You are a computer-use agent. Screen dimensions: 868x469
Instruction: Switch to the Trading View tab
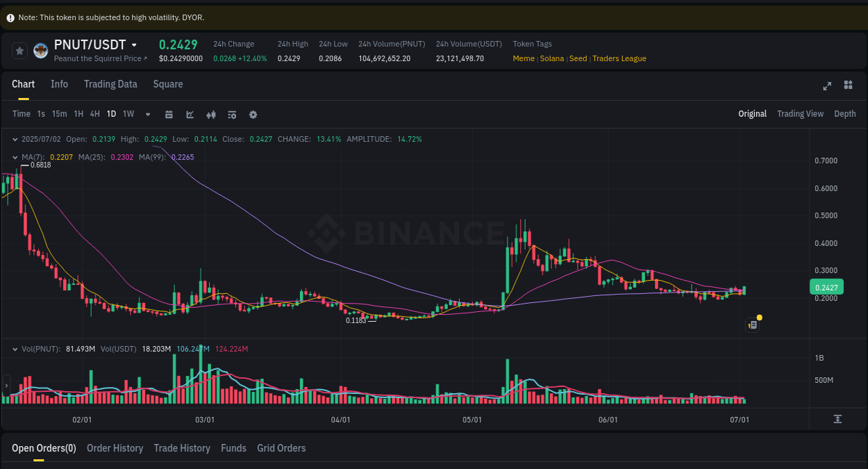pyautogui.click(x=800, y=113)
